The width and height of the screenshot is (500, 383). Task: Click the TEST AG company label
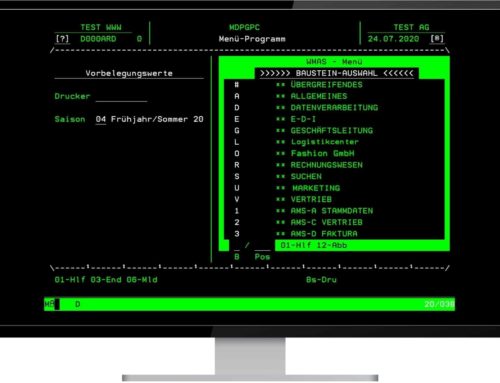[x=411, y=27]
